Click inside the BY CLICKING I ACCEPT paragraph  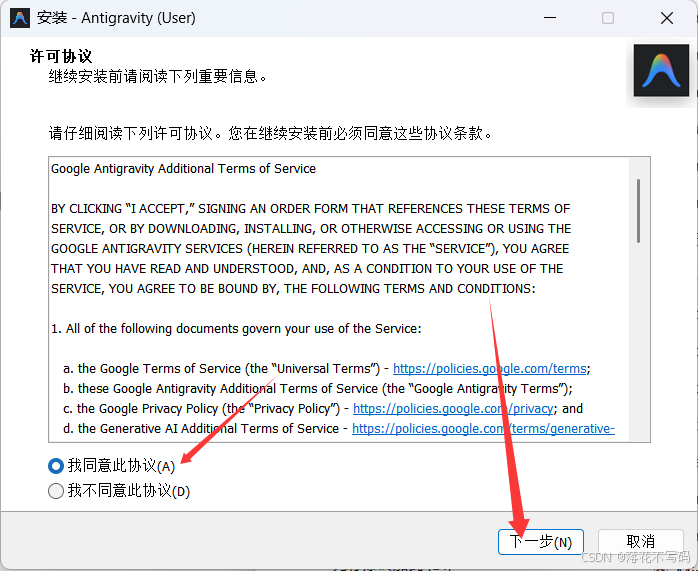pos(311,249)
